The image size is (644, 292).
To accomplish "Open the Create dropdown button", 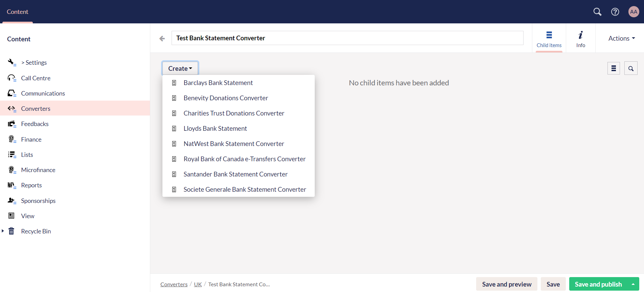I will pyautogui.click(x=180, y=68).
